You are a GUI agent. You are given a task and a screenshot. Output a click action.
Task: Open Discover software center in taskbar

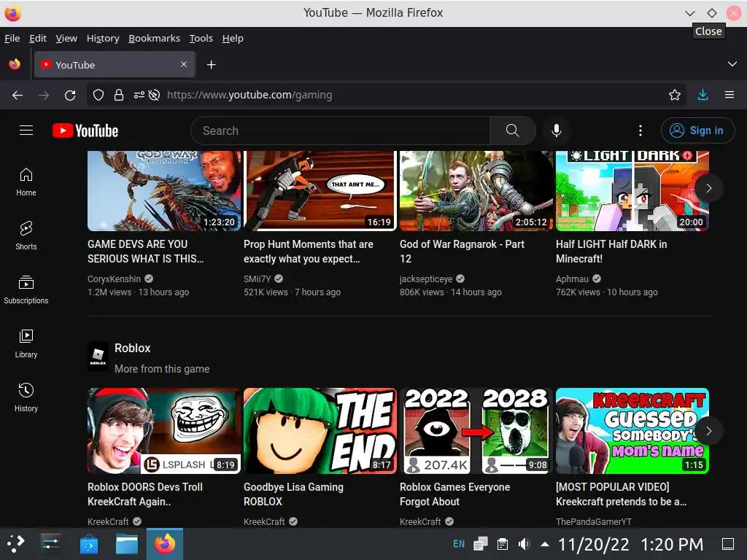[88, 543]
